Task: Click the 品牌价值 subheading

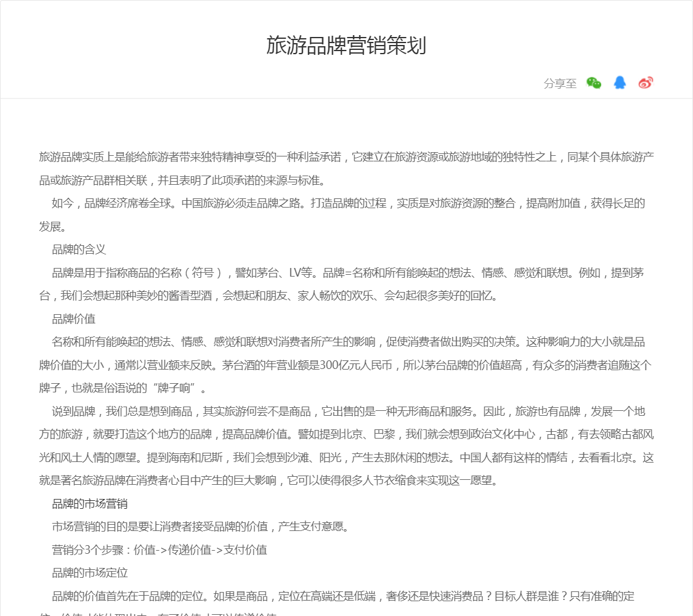Action: 73,319
